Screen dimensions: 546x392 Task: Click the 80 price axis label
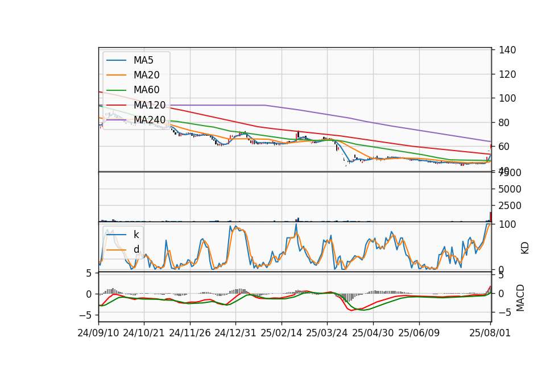pos(504,123)
